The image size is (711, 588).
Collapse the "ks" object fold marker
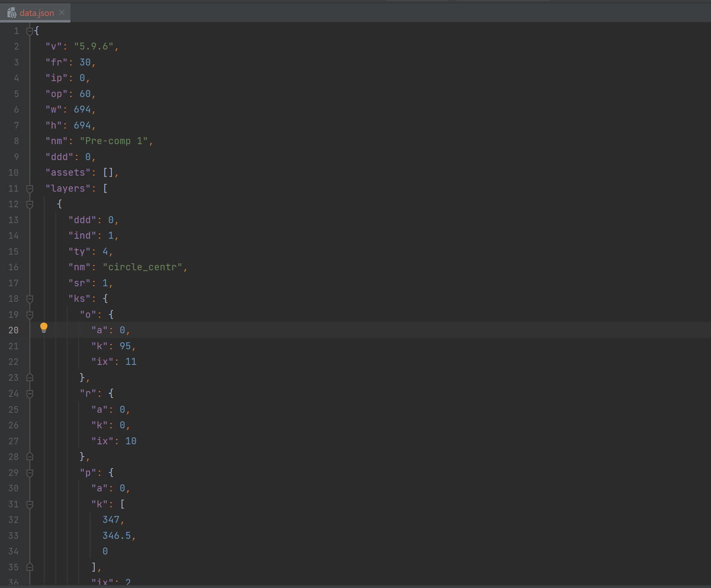pos(29,299)
